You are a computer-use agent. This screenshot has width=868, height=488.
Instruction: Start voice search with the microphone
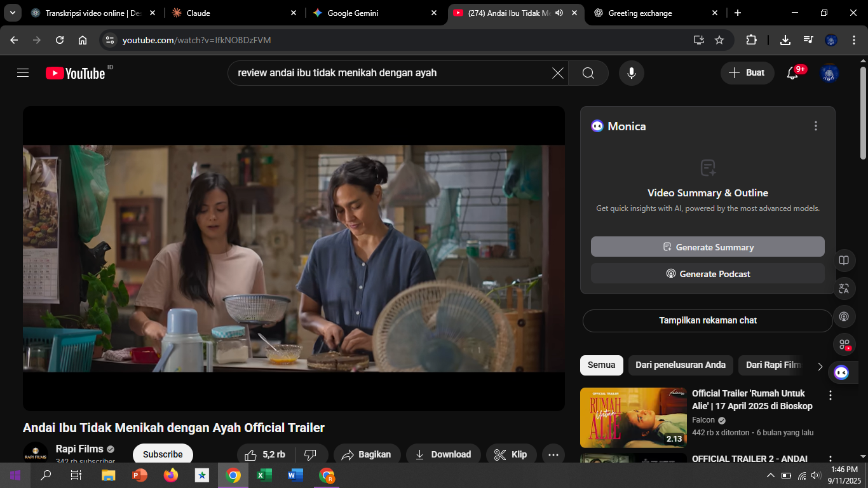632,73
